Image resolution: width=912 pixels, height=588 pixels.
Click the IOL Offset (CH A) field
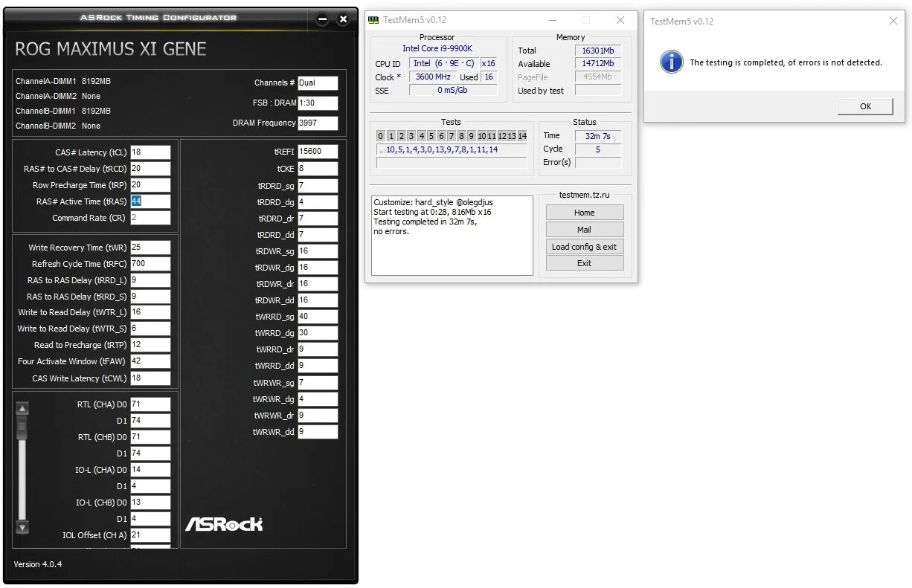[150, 535]
